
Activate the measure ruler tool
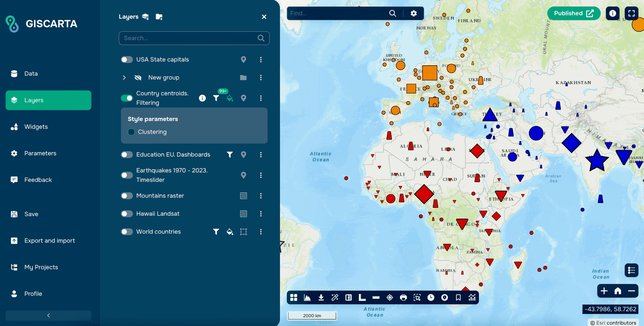coord(375,297)
